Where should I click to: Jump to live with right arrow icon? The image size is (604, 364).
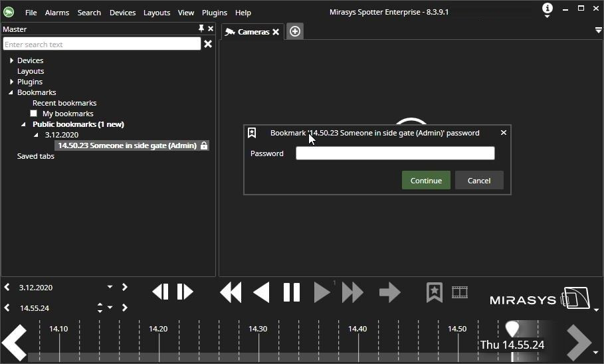pyautogui.click(x=389, y=292)
